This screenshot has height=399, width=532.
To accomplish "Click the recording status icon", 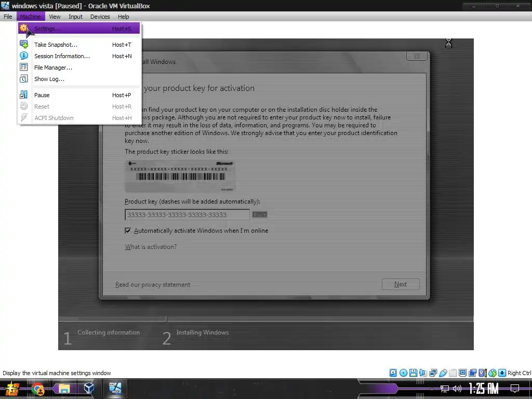I will coord(472,373).
